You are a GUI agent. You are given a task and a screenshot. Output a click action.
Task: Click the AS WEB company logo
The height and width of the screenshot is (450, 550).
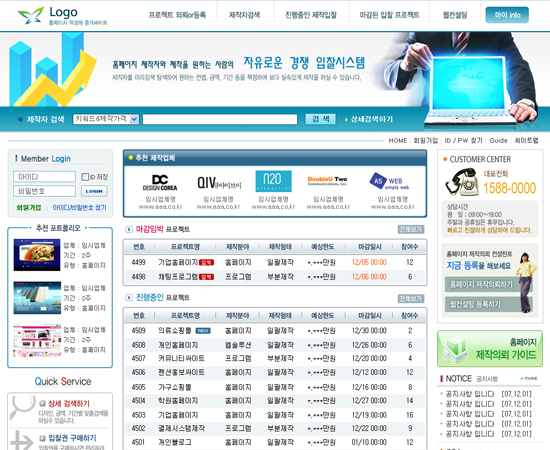pos(389,181)
